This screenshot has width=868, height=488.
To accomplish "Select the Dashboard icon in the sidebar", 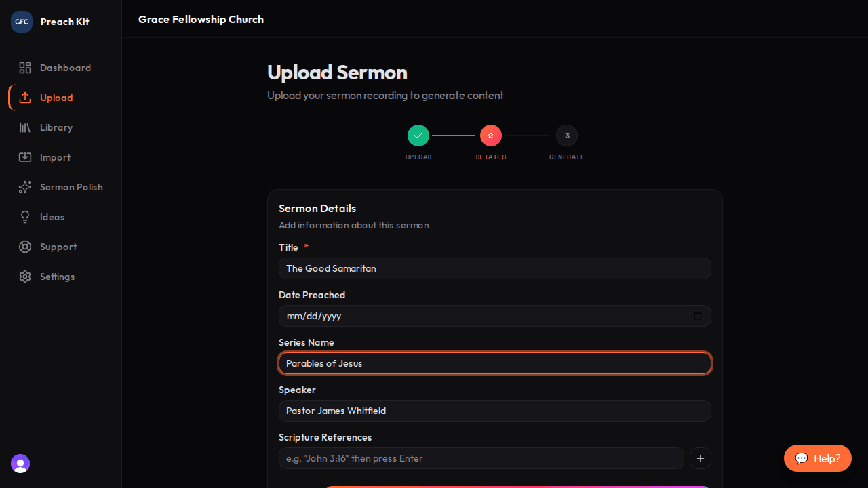I will (25, 68).
